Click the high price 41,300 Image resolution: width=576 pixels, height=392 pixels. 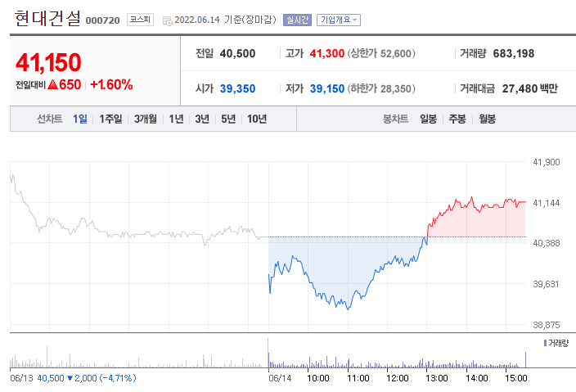tap(327, 54)
